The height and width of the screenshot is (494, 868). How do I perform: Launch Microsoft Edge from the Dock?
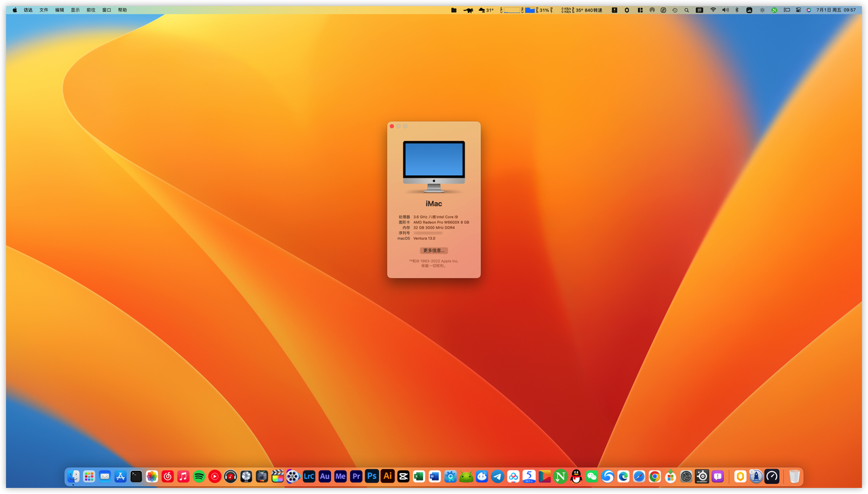click(623, 476)
